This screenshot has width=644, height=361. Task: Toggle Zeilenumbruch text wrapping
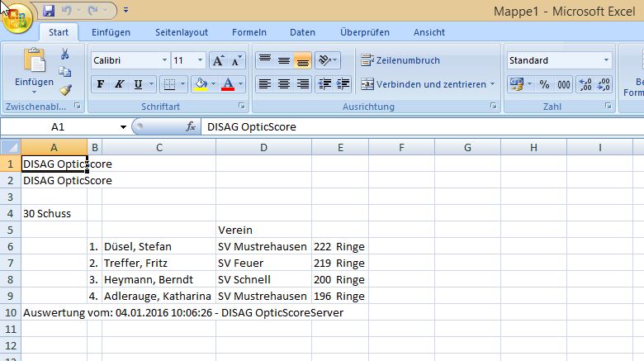[x=400, y=60]
